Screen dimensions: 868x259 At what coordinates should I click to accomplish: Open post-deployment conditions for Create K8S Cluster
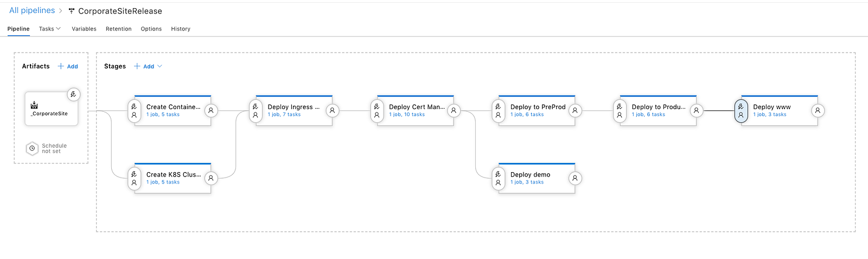(211, 178)
